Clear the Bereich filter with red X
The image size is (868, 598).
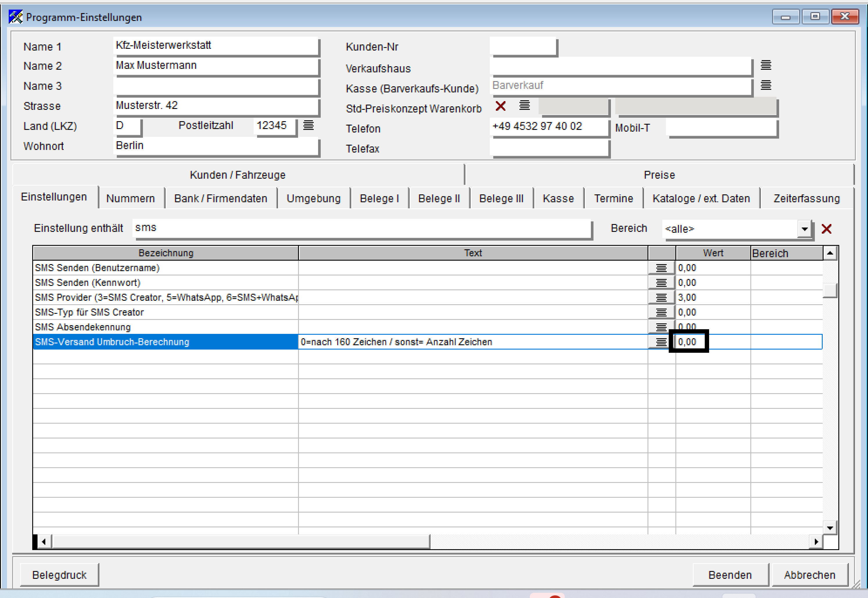pyautogui.click(x=826, y=229)
